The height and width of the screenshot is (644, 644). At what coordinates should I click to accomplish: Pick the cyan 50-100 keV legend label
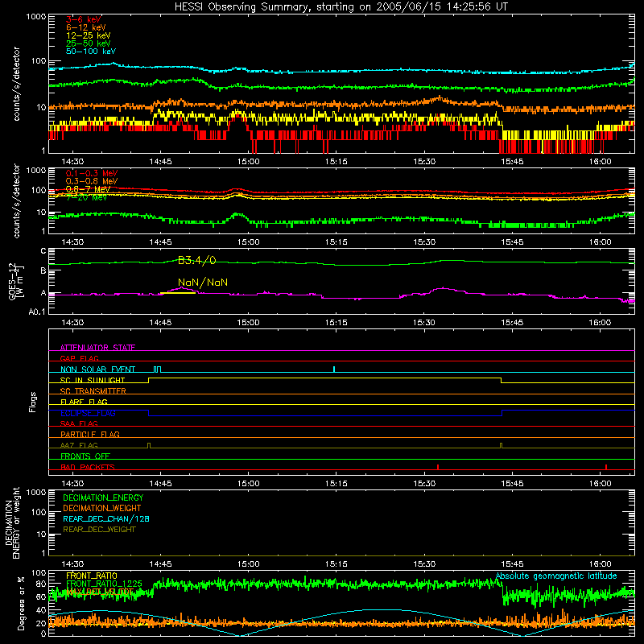point(91,52)
